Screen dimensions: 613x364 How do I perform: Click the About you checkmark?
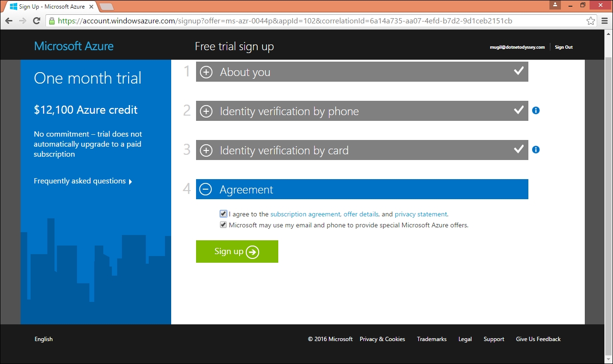click(518, 71)
